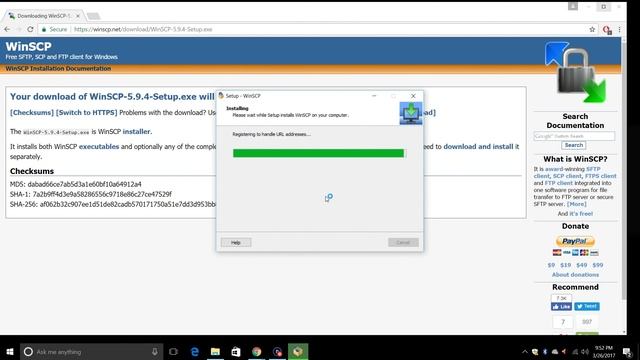Open the Checksums link
The image size is (640, 360).
tap(32, 113)
